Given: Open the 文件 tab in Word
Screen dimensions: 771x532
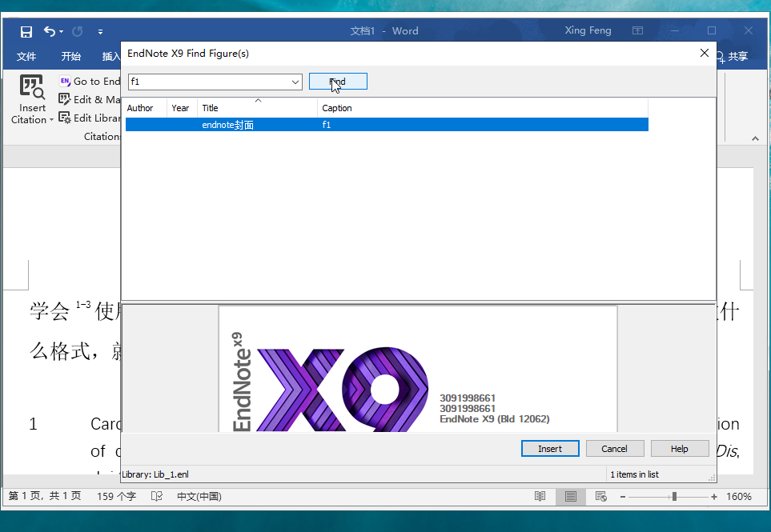Looking at the screenshot, I should coord(26,57).
